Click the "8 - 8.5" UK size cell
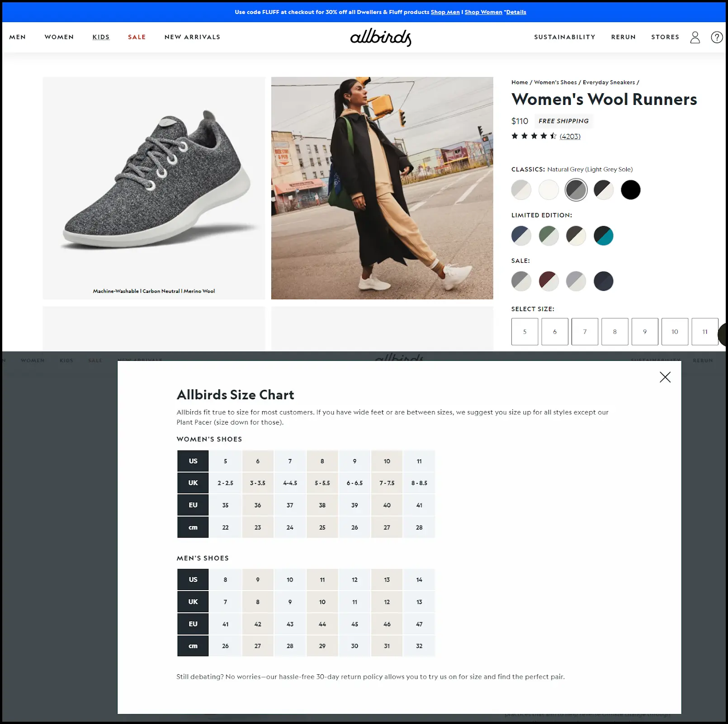728x724 pixels. 419,483
